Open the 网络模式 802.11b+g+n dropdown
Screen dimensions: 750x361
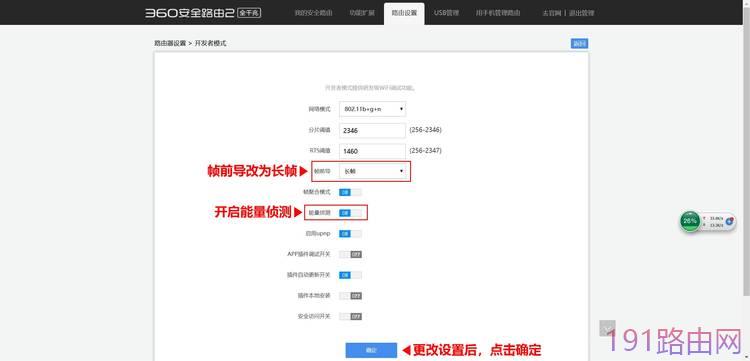point(373,109)
